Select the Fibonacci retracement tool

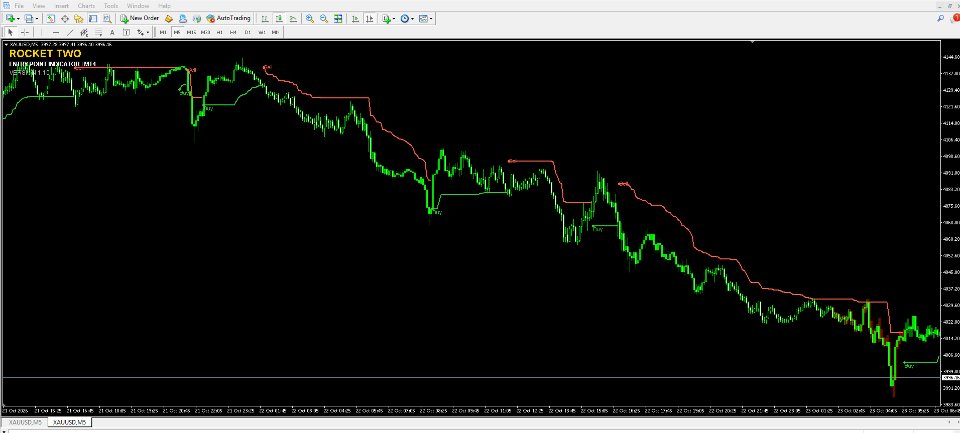point(98,32)
